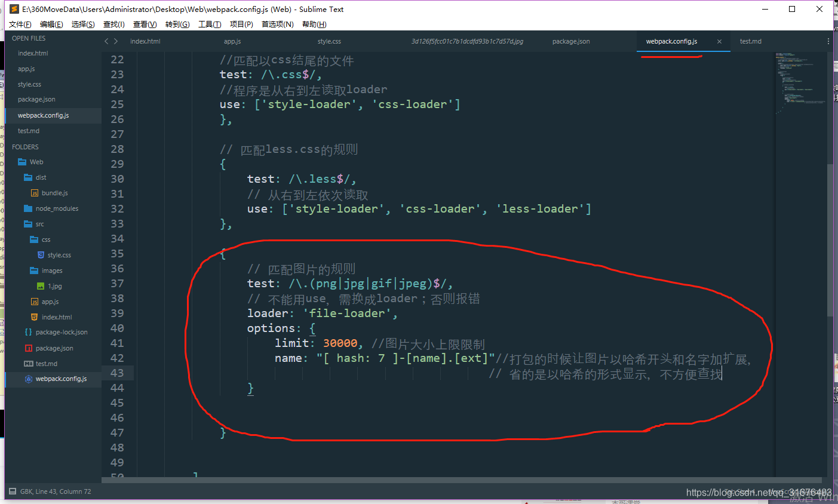Screen dimensions: 838x504
Task: Open the 1.jpg image file icon
Action: (41, 286)
